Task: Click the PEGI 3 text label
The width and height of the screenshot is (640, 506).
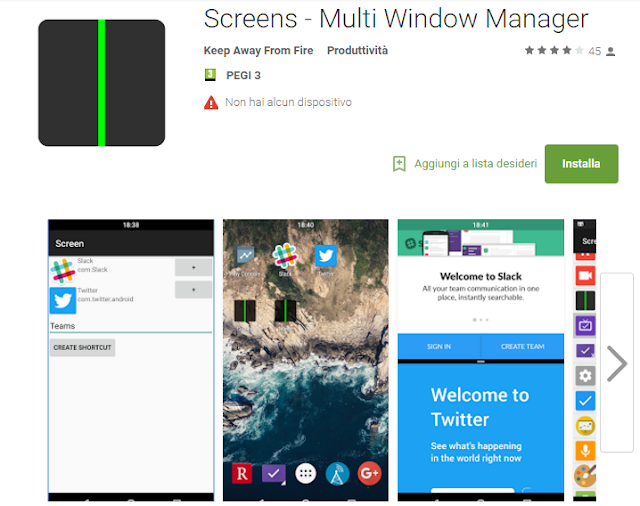Action: click(243, 75)
